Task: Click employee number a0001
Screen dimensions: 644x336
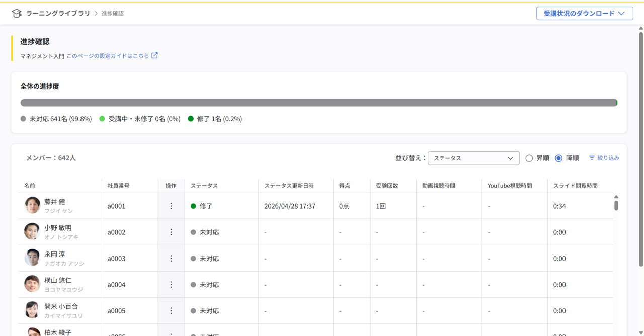Action: tap(116, 206)
